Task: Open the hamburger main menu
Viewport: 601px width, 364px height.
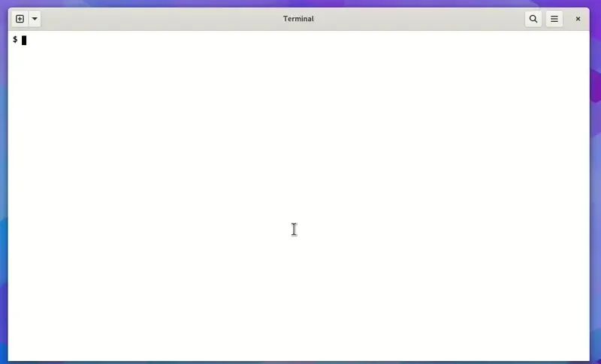Action: [x=554, y=19]
